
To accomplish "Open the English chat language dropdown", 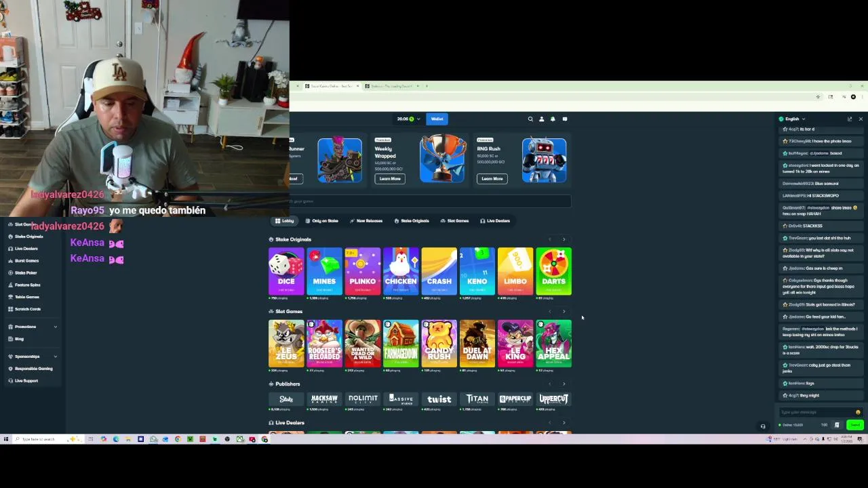I will (792, 119).
